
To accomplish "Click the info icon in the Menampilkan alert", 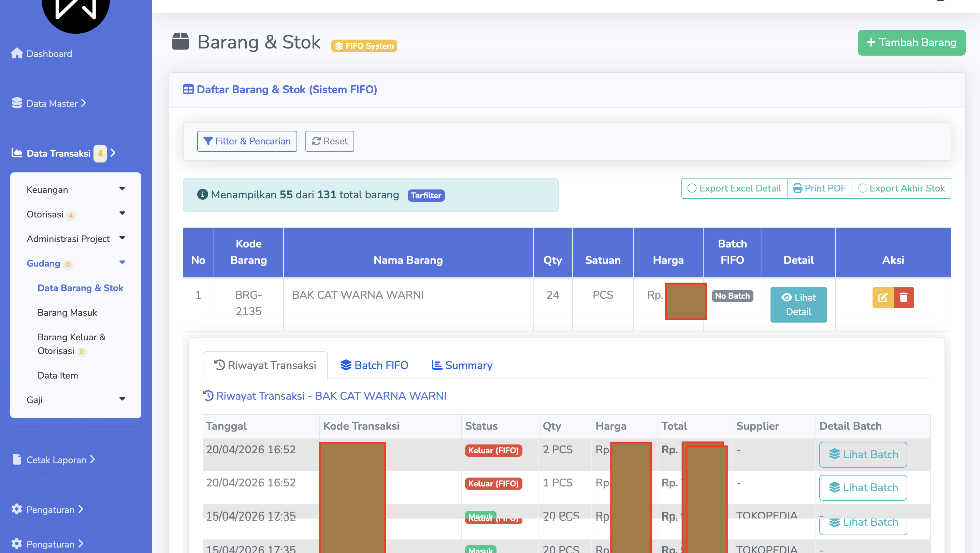I will [x=202, y=195].
